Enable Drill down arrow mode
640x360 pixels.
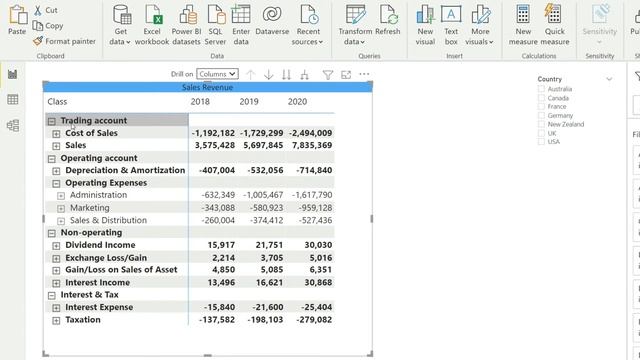pos(269,75)
